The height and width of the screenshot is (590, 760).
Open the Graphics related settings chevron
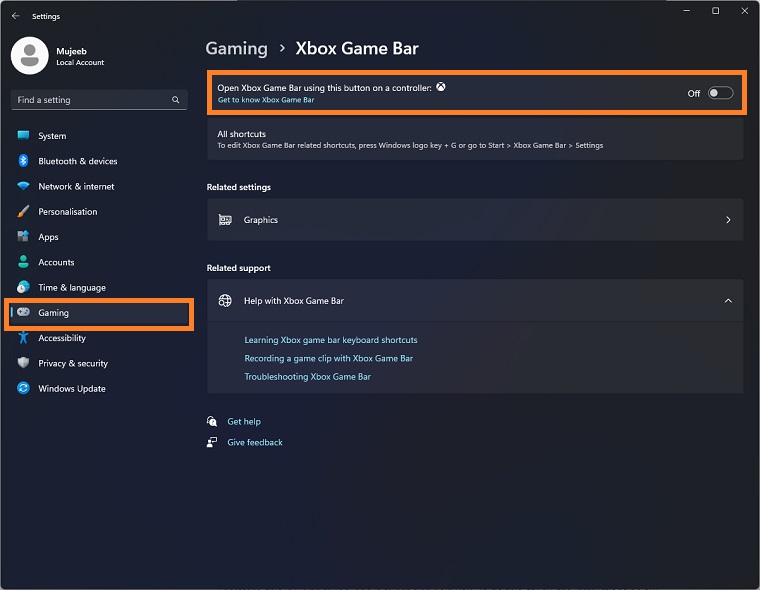pyautogui.click(x=728, y=220)
